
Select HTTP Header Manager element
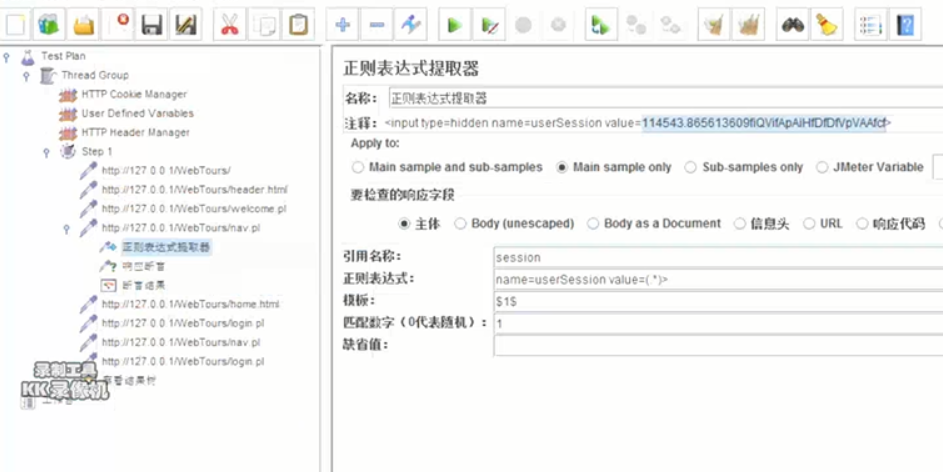(x=136, y=132)
